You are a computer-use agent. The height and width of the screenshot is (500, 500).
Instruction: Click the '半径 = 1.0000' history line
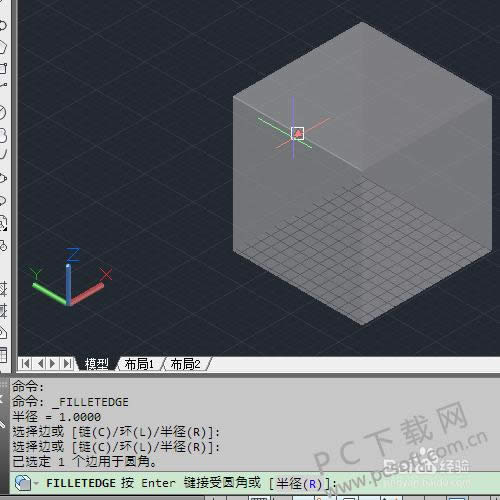[x=56, y=417]
